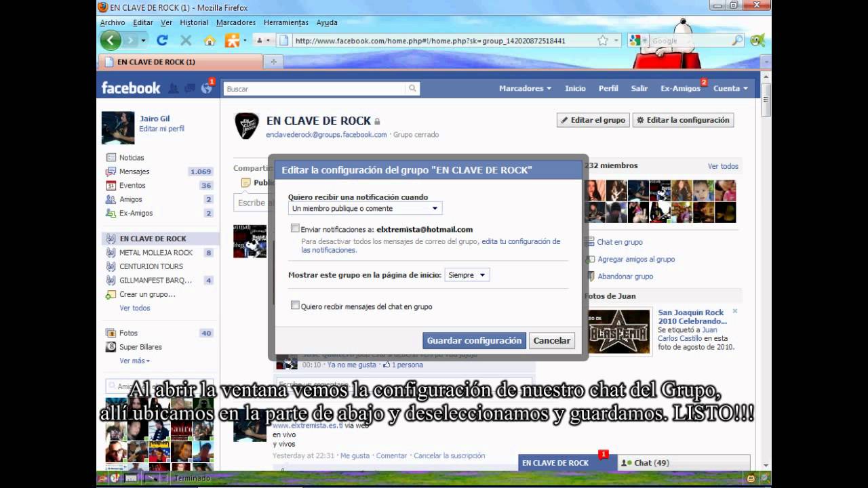
Task: Click Crear un grupo link
Action: (147, 294)
